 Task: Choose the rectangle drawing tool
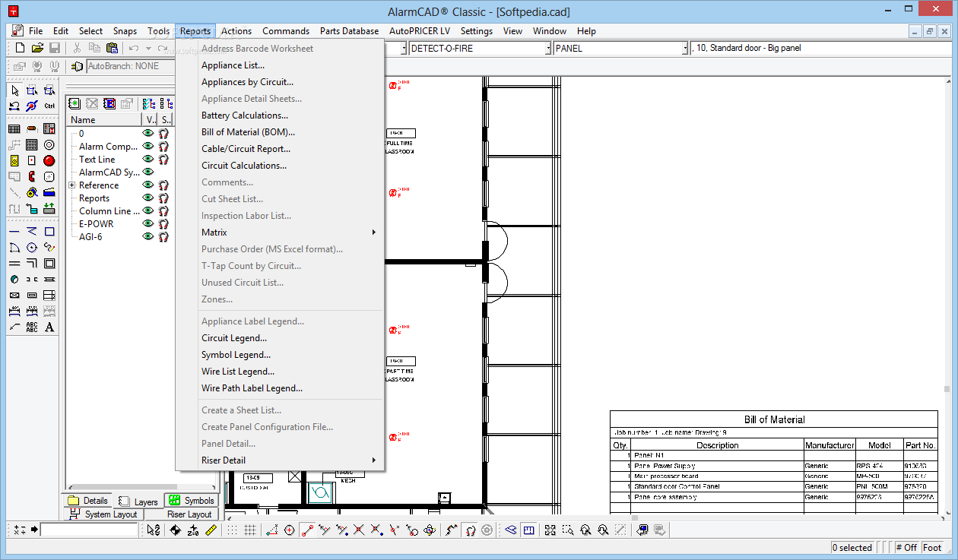tap(49, 231)
